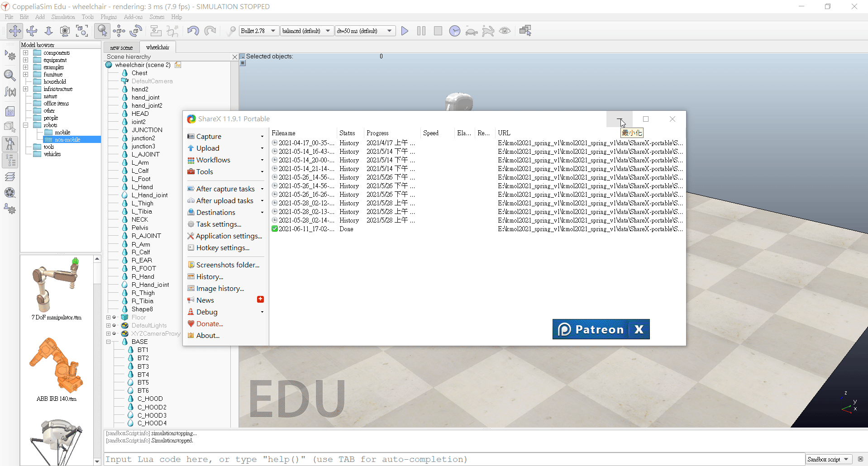Viewport: 868px width, 466px height.
Task: Open After capture tasks in ShareX
Action: click(225, 189)
